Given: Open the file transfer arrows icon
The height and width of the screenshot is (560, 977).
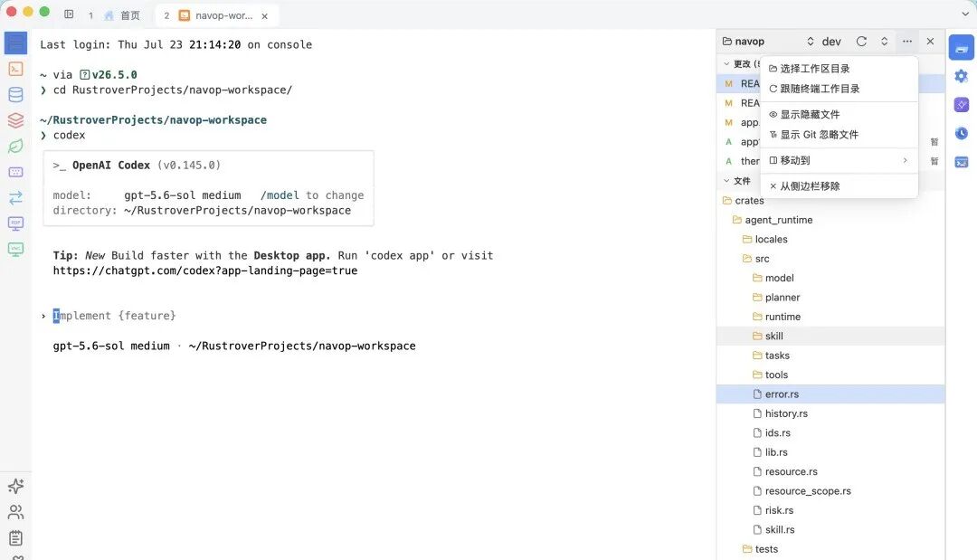Looking at the screenshot, I should coord(15,198).
